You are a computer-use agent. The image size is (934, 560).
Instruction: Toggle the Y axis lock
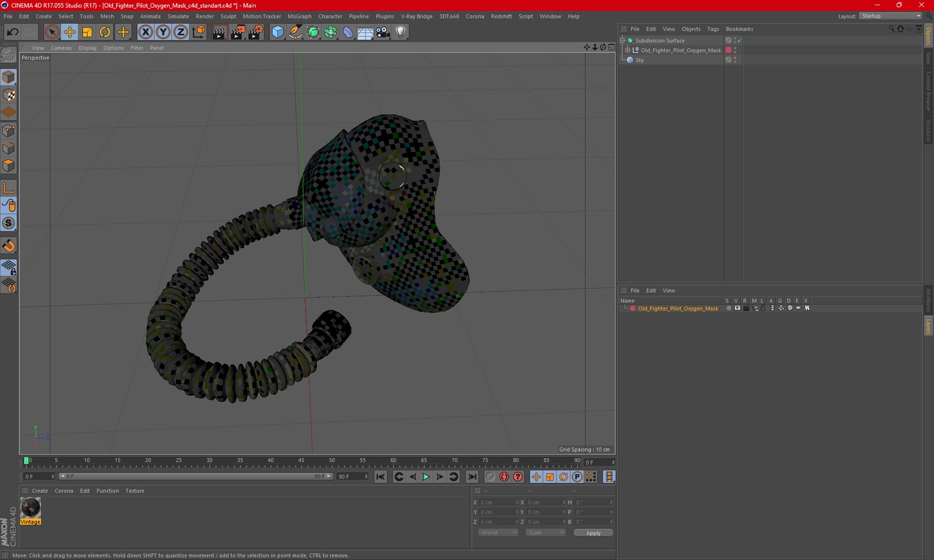[x=163, y=32]
